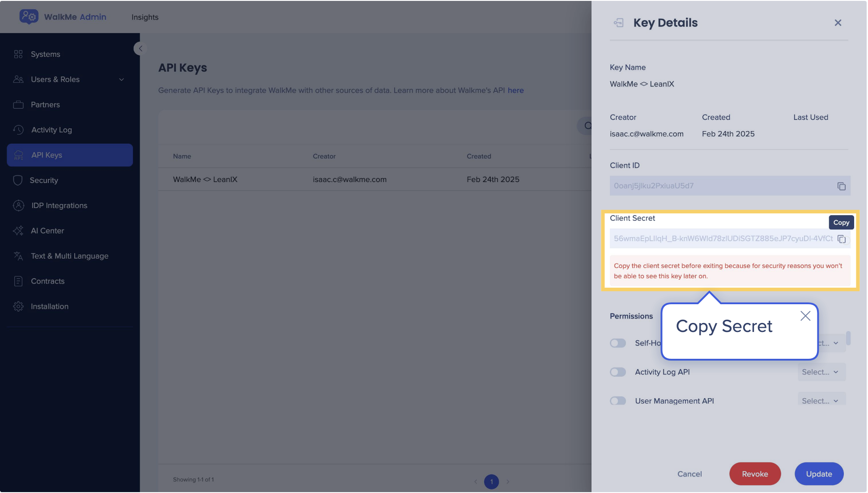Open Security in the sidebar
The height and width of the screenshot is (493, 868).
(x=44, y=180)
